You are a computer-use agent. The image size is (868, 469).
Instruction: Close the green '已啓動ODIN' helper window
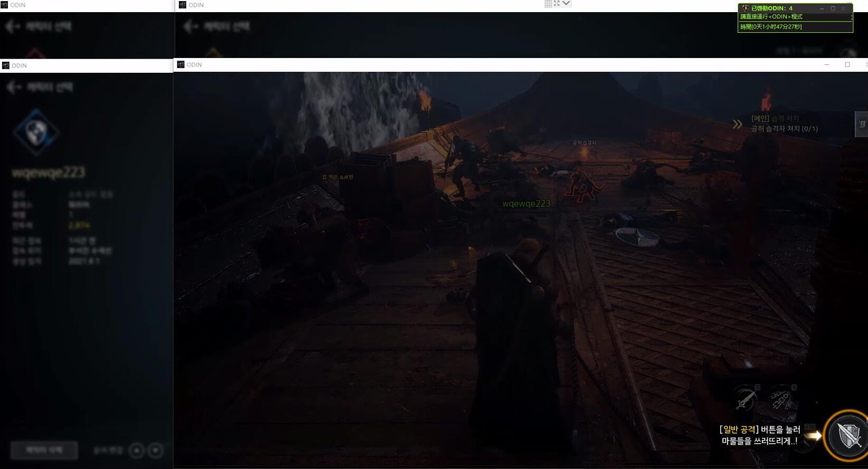[x=844, y=8]
